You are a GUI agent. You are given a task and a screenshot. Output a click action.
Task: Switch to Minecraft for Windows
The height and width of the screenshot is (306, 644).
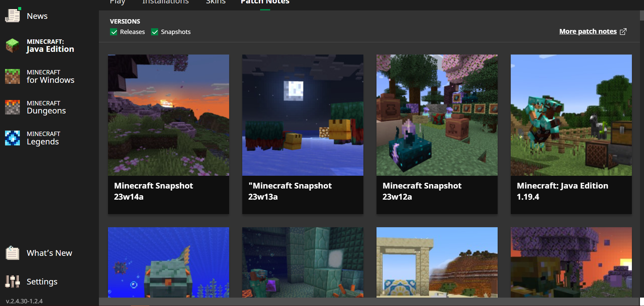click(x=50, y=76)
